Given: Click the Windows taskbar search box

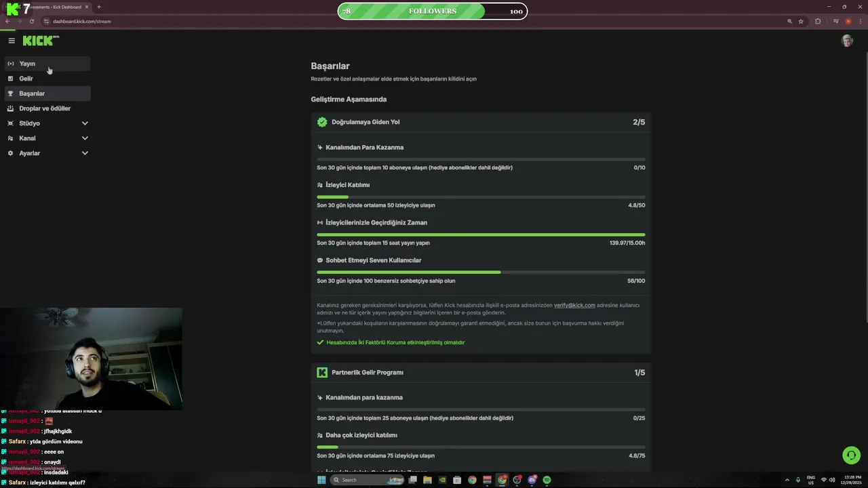Looking at the screenshot, I should pyautogui.click(x=368, y=480).
